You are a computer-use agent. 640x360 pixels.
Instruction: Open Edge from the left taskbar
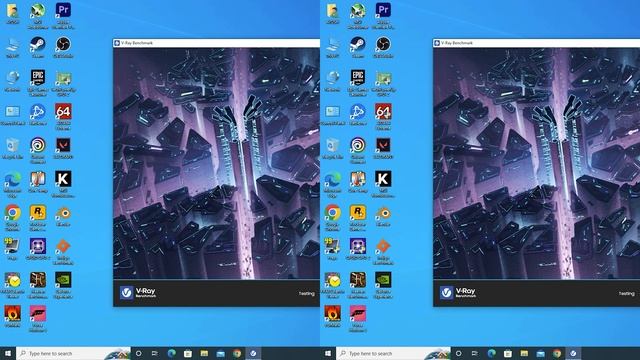(x=171, y=353)
